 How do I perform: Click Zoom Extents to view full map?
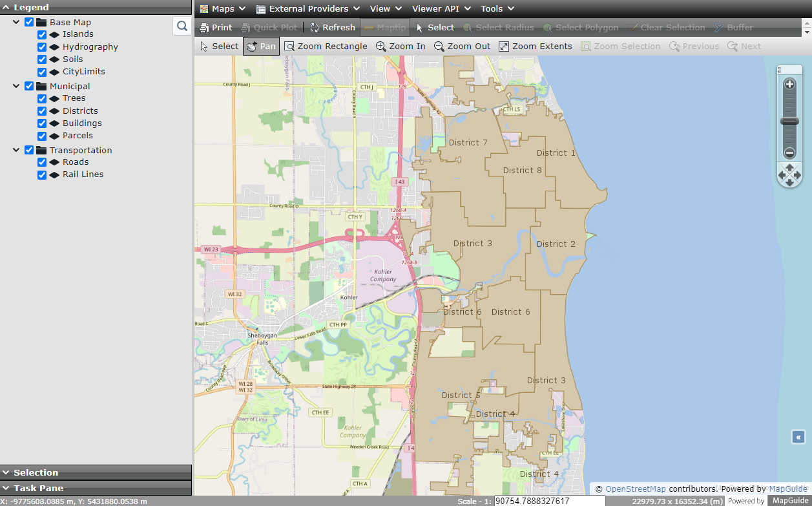coord(536,46)
